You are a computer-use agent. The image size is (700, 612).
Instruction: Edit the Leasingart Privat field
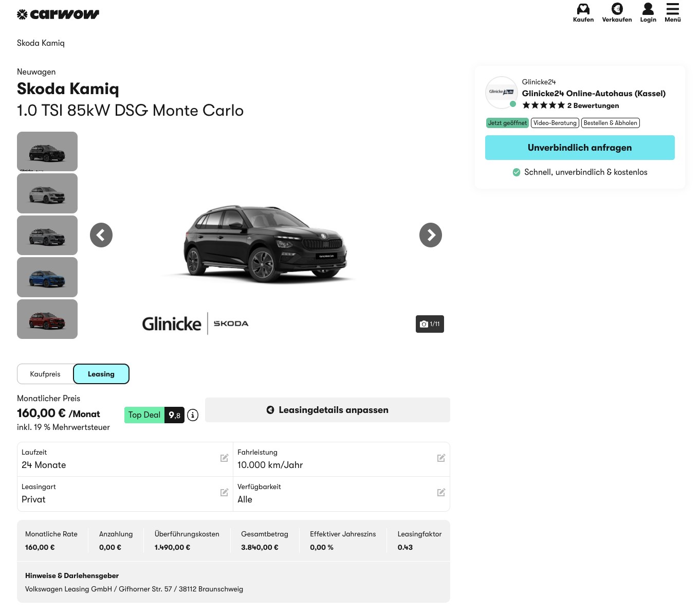[x=224, y=493]
